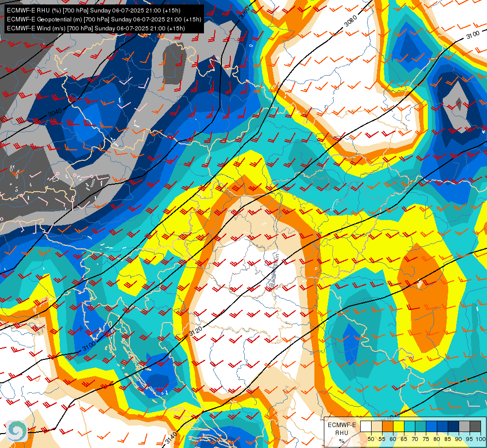
Task: Click the beige 50-55% legend swatch
Action: pyautogui.click(x=377, y=426)
